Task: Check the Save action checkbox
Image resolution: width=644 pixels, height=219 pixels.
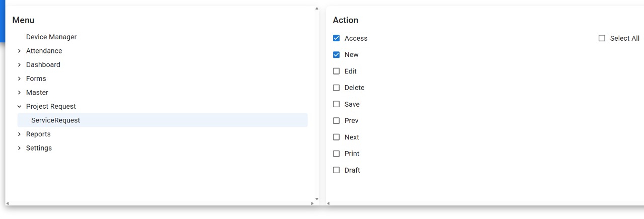Action: pos(337,104)
